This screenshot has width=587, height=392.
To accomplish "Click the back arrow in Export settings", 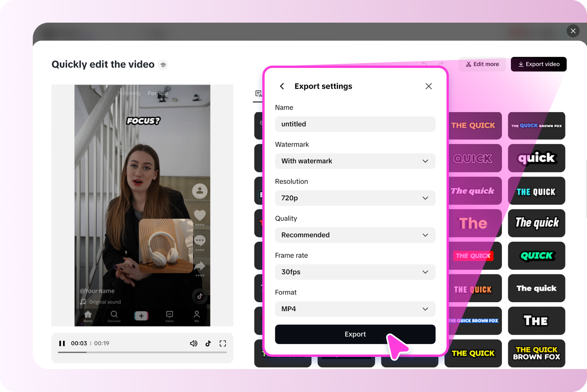I will (282, 86).
